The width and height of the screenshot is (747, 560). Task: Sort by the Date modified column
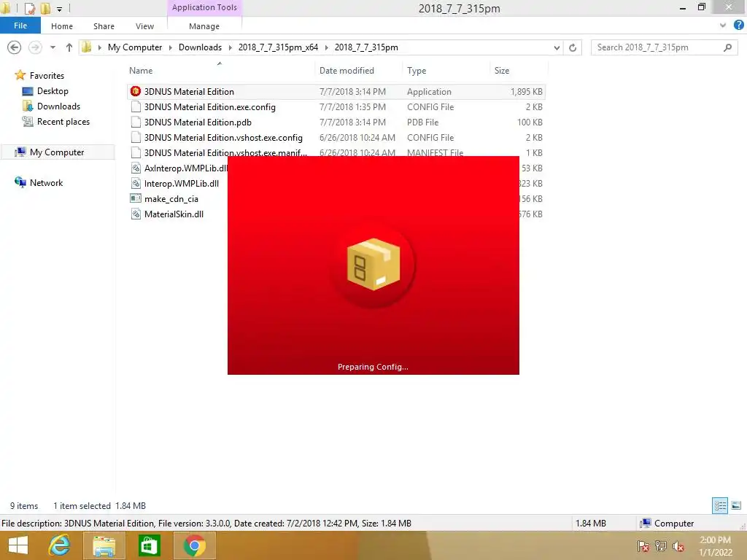click(x=347, y=71)
